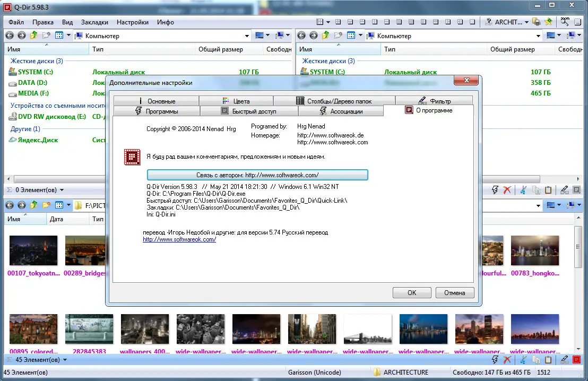Select Яндекс.Диск in top-left pane

[x=33, y=140]
